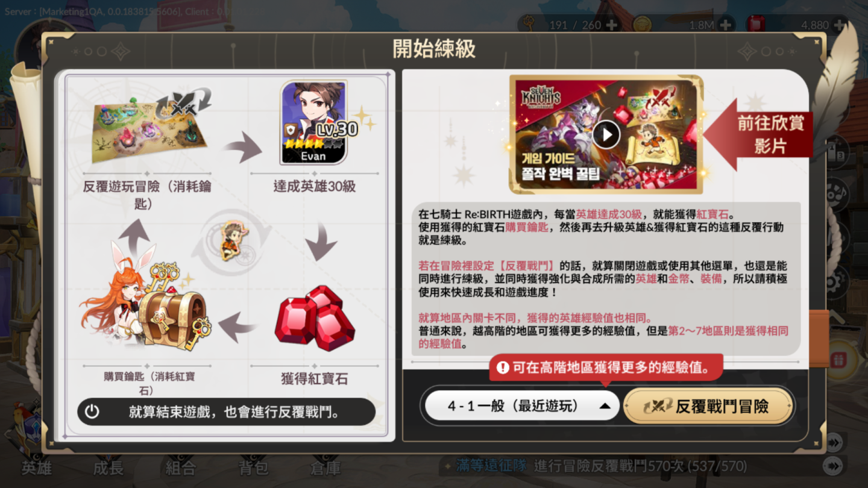Click the arrow button beside 滿等遠征隊 quest
The width and height of the screenshot is (868, 488).
coord(832,466)
